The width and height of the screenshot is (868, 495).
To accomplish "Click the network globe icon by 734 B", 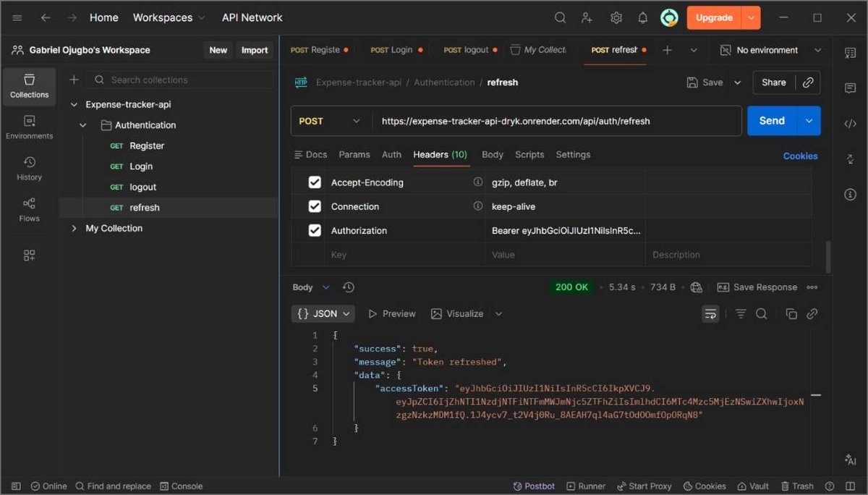I will (697, 287).
